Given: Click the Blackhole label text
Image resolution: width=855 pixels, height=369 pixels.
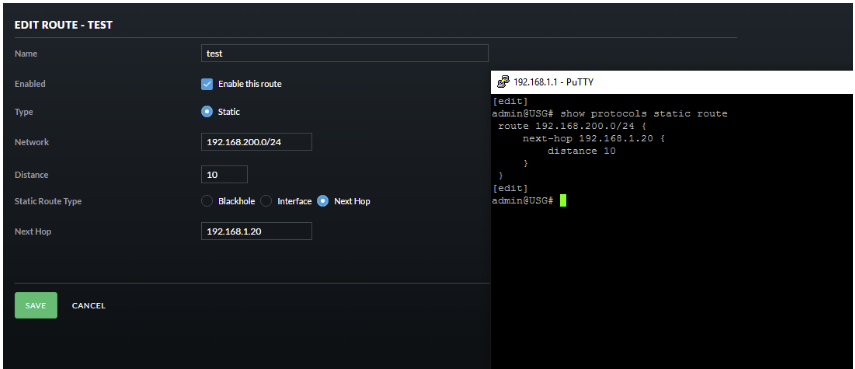Looking at the screenshot, I should click(x=237, y=201).
